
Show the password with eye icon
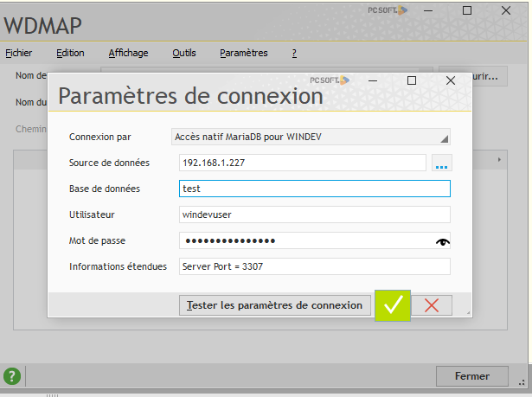(442, 241)
